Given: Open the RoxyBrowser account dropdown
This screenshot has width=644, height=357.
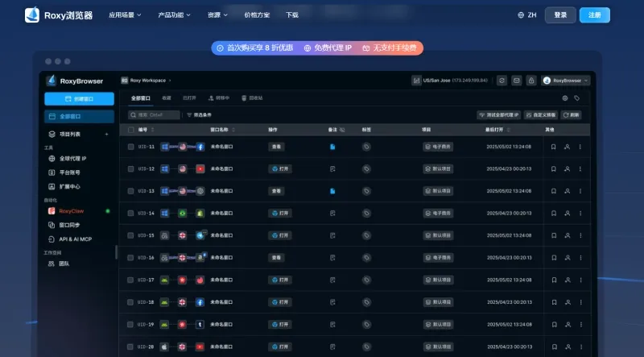Looking at the screenshot, I should tap(566, 81).
